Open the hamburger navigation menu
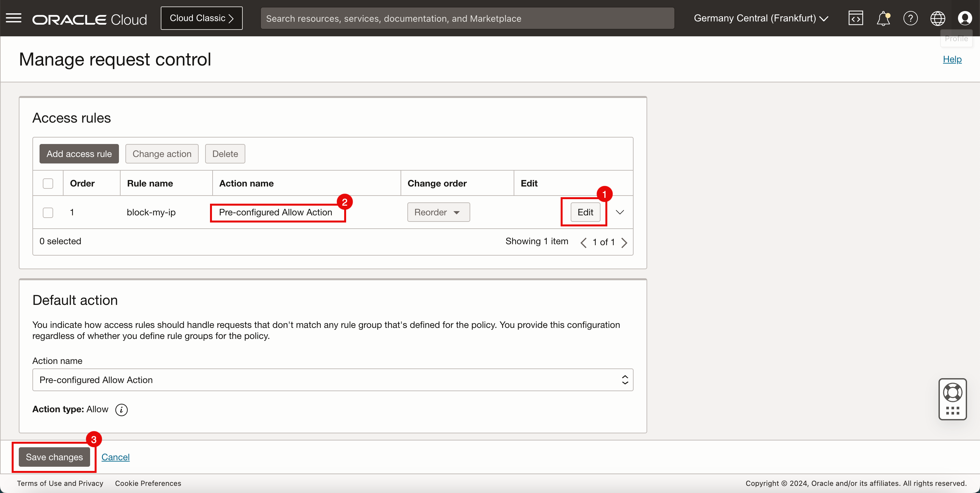 click(x=14, y=18)
